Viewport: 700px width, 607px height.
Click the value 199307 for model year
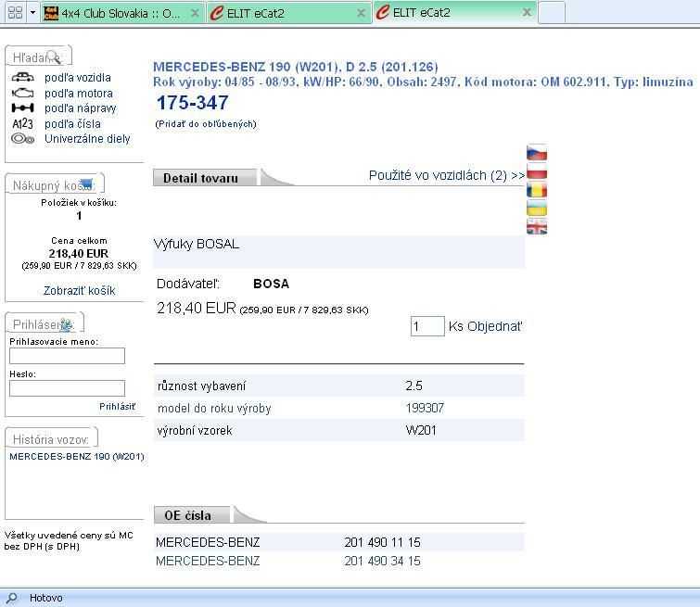pos(425,408)
